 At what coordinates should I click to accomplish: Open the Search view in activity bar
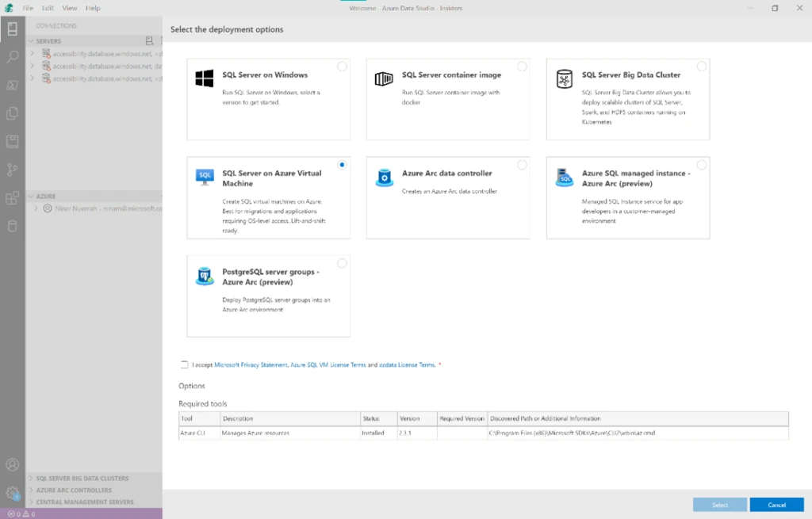click(12, 57)
